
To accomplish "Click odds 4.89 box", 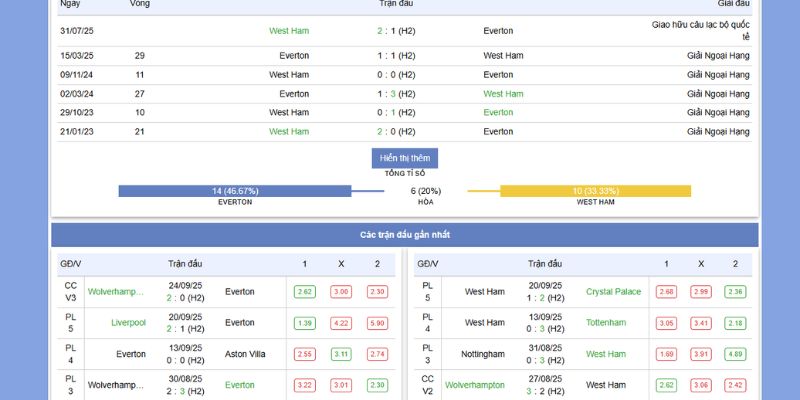I will 735,355.
